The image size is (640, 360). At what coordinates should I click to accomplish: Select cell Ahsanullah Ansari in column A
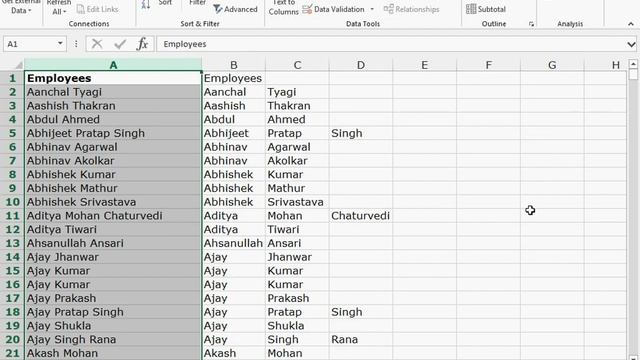click(x=113, y=243)
